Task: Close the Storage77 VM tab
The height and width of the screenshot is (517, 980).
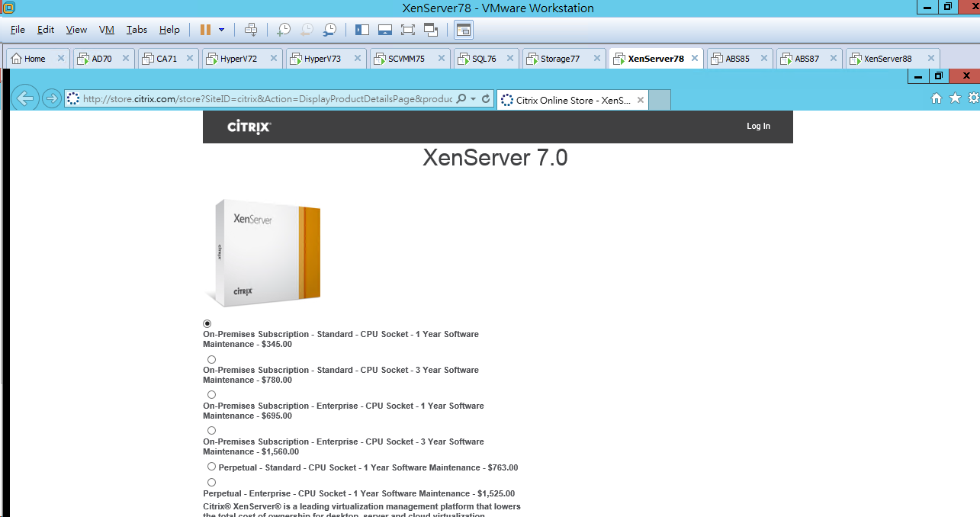Action: click(x=596, y=59)
